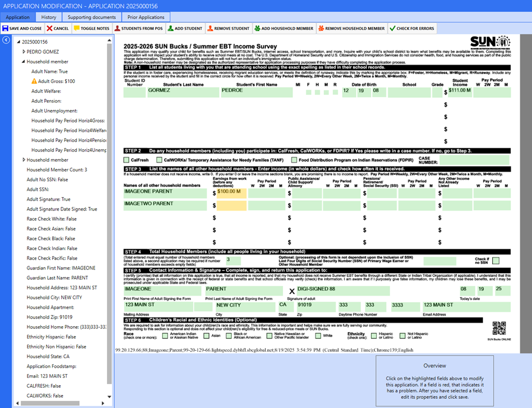
Task: Check the Native Hawaiian or Pacific Islander box
Action: click(x=270, y=336)
